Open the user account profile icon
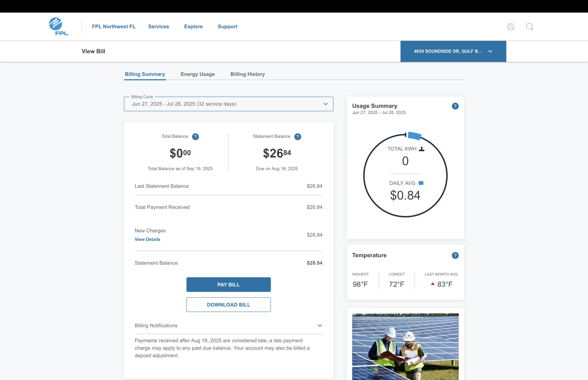 pyautogui.click(x=511, y=27)
